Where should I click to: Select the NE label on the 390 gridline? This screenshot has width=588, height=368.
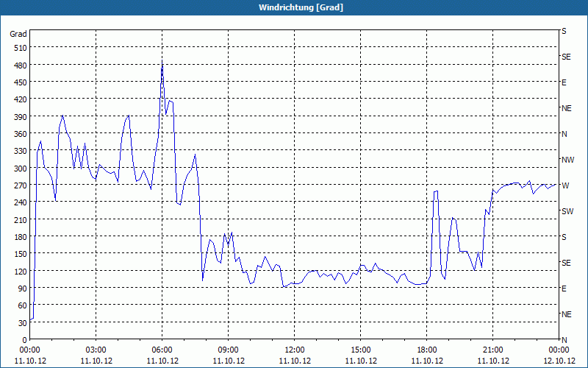tap(566, 108)
